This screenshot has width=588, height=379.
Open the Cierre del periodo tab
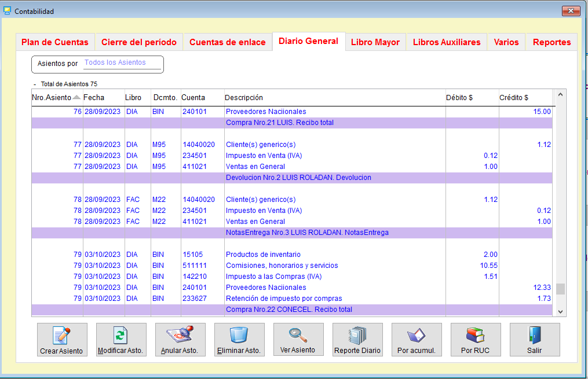coord(139,42)
